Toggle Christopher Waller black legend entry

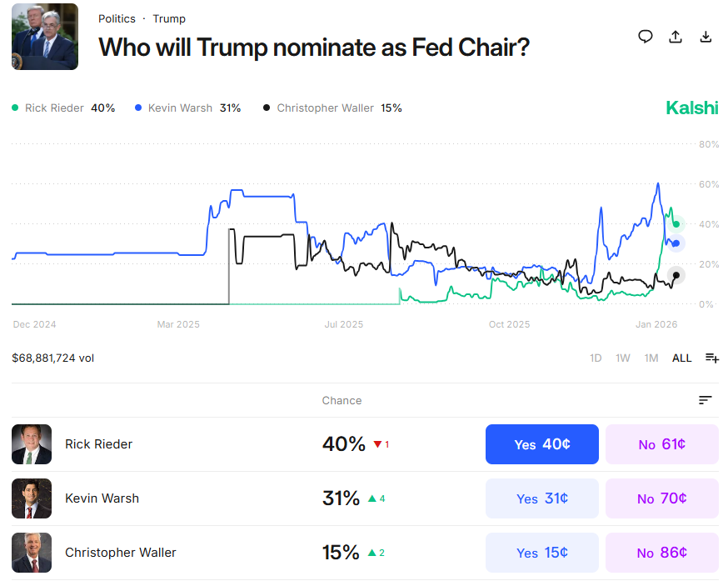coord(332,108)
